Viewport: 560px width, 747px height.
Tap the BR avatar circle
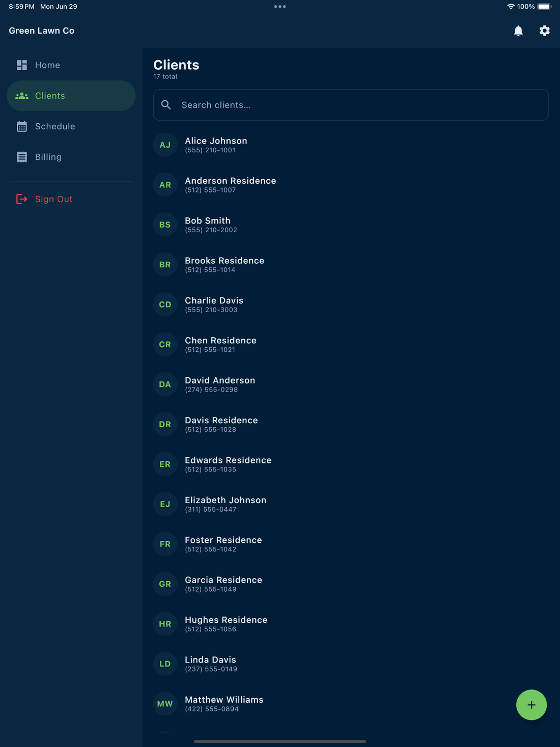[165, 264]
